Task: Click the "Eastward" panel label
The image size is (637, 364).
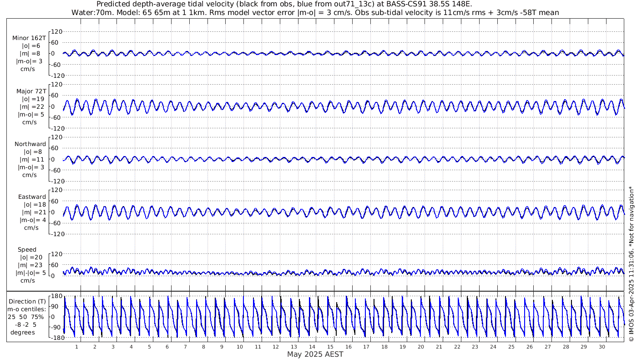Action: (x=32, y=197)
